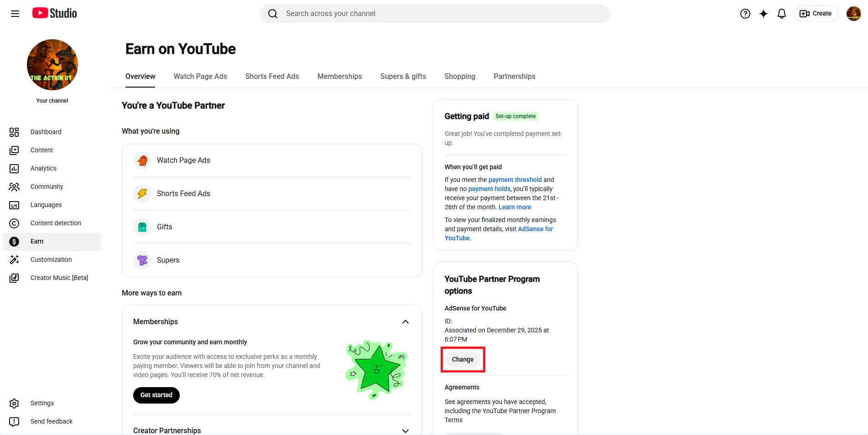
Task: Click the Creator Music sidebar icon
Action: click(x=14, y=278)
